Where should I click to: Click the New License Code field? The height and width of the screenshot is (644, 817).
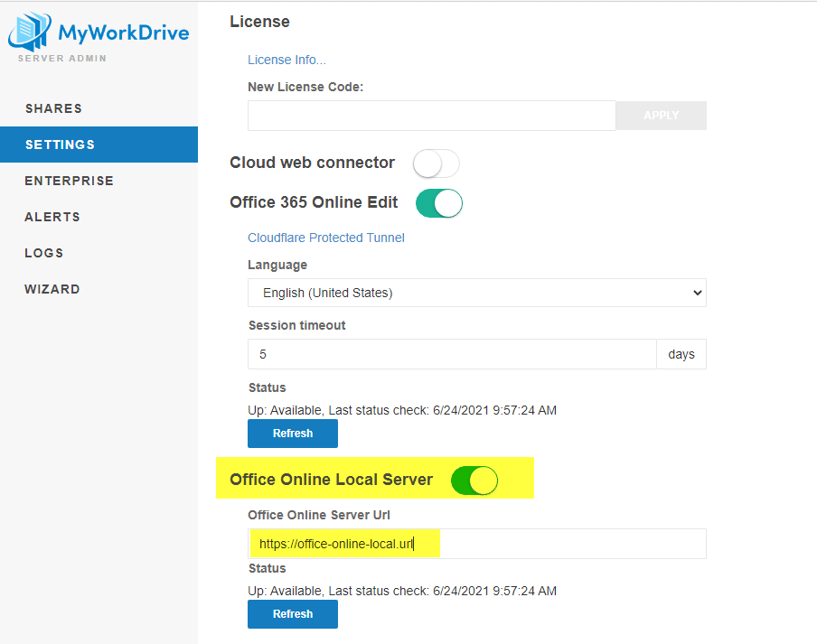[431, 116]
